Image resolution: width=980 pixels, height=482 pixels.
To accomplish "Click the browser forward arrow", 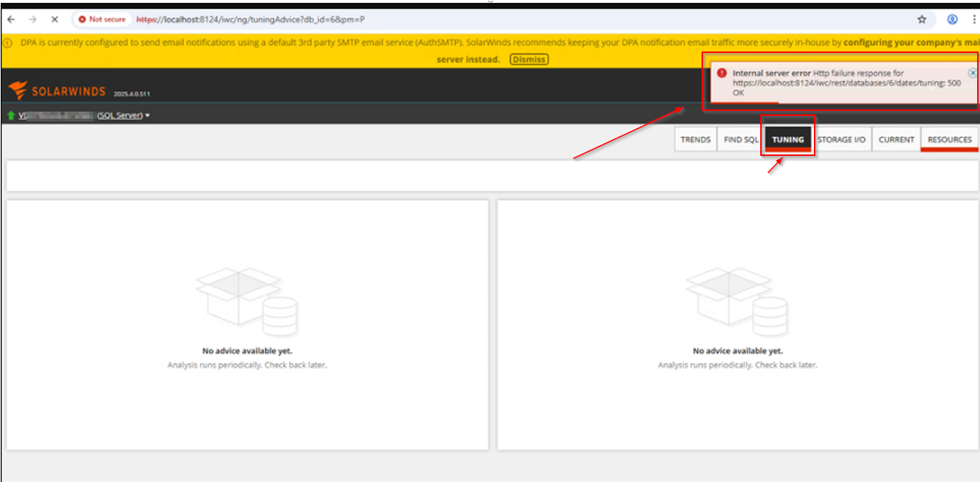I will click(32, 19).
